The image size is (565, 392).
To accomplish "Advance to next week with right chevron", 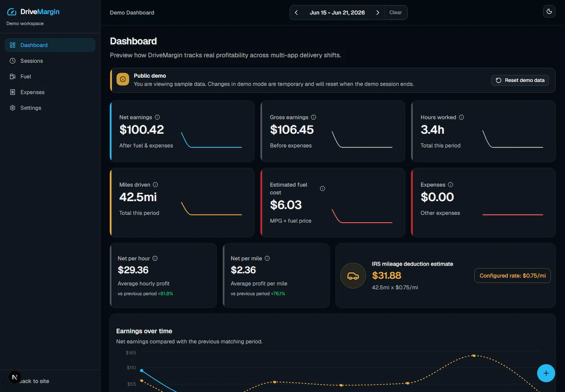I will pyautogui.click(x=377, y=12).
